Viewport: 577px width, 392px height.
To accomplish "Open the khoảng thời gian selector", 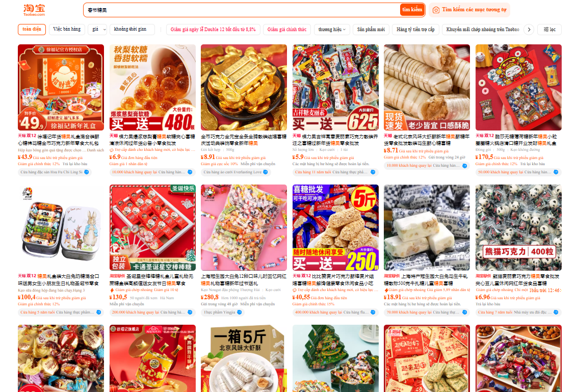I will [132, 30].
